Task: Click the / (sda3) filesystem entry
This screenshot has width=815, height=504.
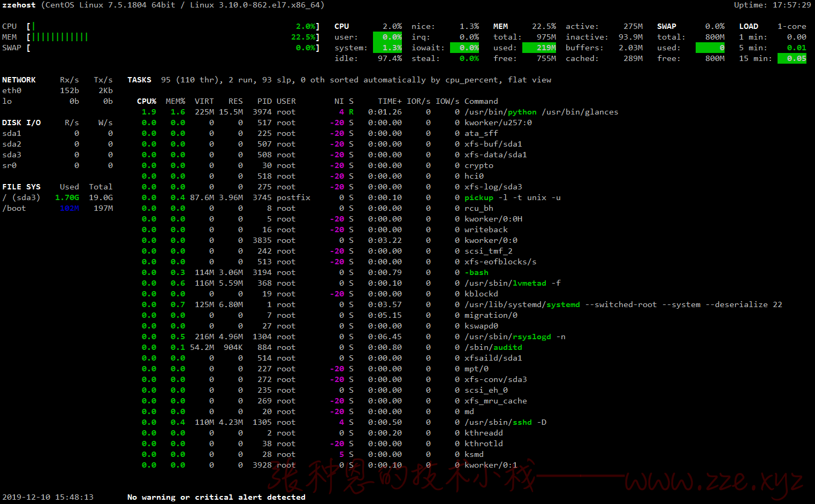Action: pos(57,197)
